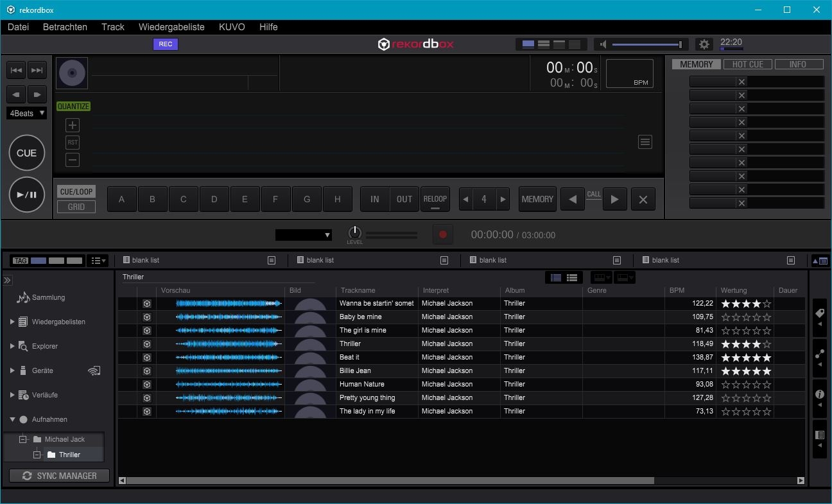Collapse the Aufnahmen tree node
Image resolution: width=832 pixels, height=504 pixels.
tap(12, 419)
